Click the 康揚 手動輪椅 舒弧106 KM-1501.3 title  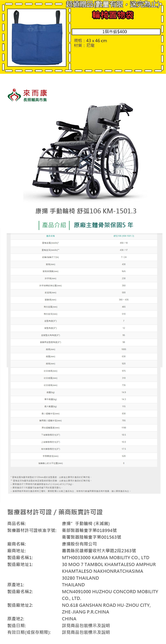click(x=86, y=211)
